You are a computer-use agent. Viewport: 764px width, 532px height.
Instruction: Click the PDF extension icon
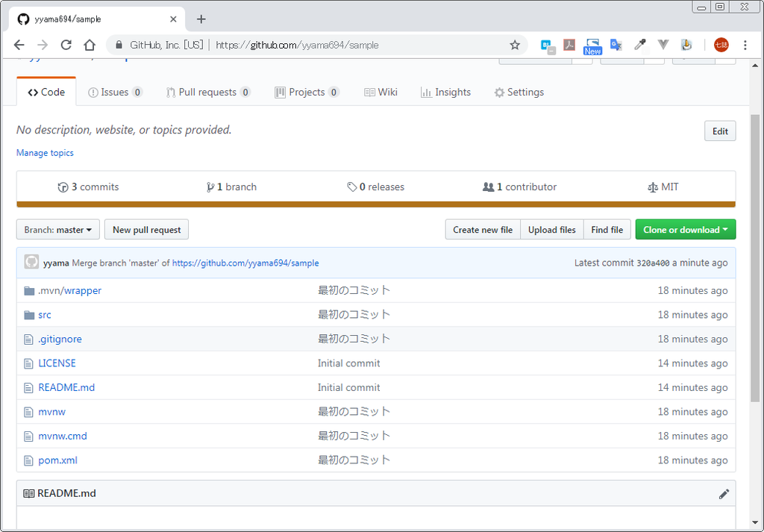(x=569, y=45)
